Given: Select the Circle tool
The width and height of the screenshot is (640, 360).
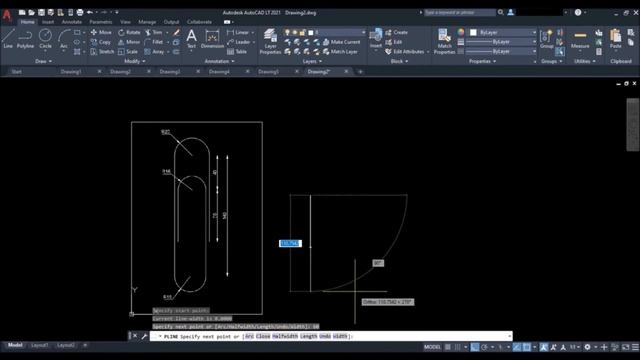Looking at the screenshot, I should tap(45, 39).
